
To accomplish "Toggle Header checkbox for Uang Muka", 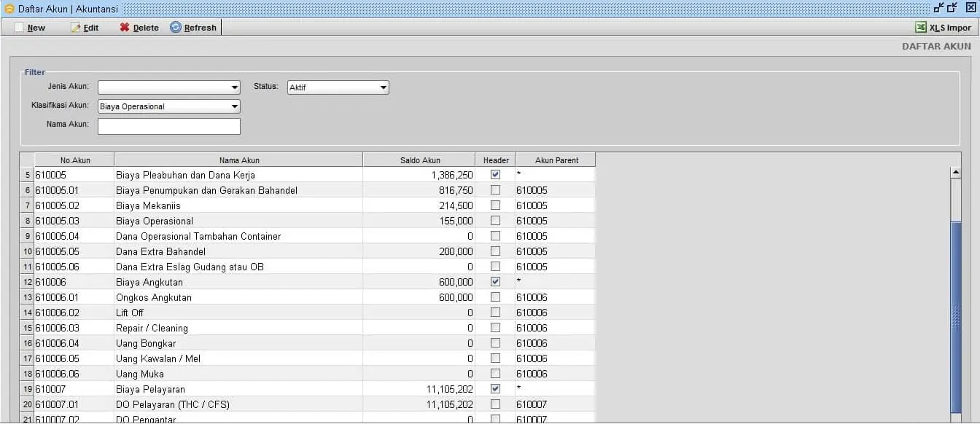I will 495,374.
